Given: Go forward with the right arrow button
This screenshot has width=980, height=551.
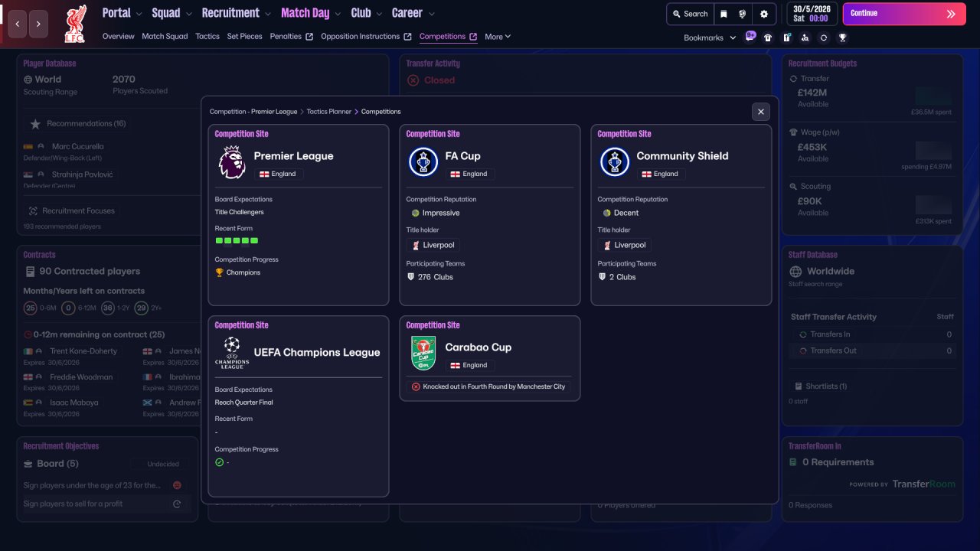Looking at the screenshot, I should 38,24.
